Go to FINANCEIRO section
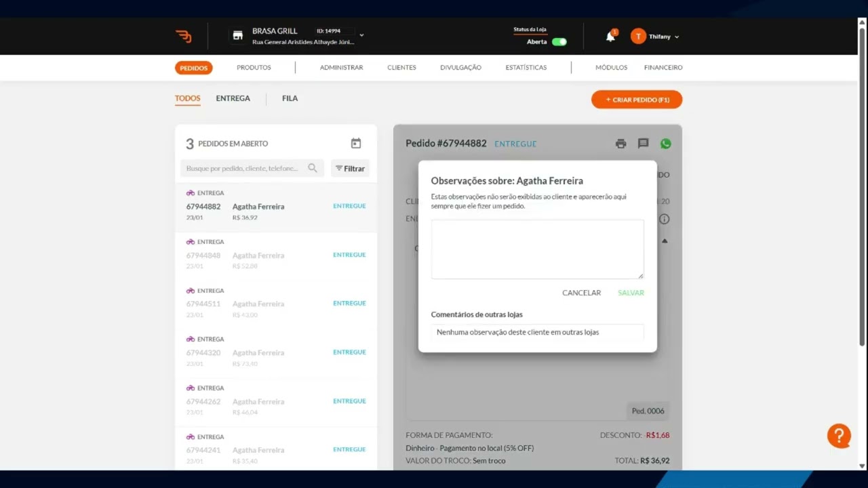Image resolution: width=868 pixels, height=488 pixels. coord(663,68)
